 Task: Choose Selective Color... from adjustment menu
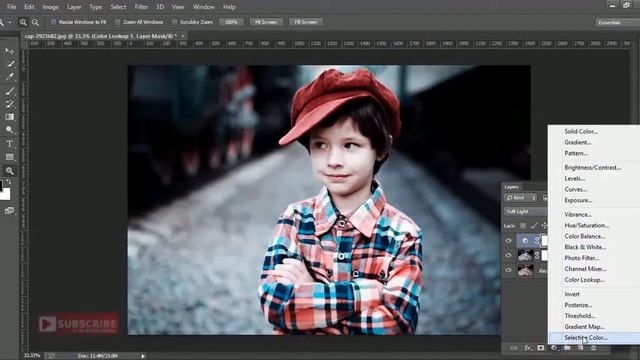click(x=594, y=338)
